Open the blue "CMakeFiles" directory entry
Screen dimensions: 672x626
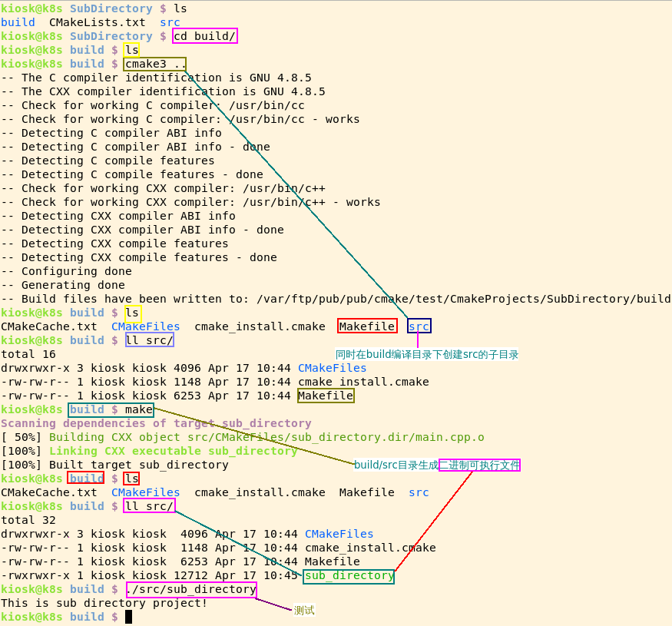tap(145, 326)
